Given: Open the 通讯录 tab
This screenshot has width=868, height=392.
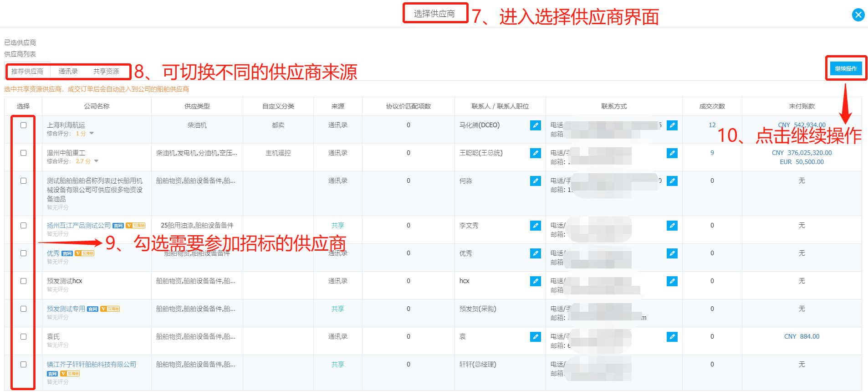Looking at the screenshot, I should point(68,72).
